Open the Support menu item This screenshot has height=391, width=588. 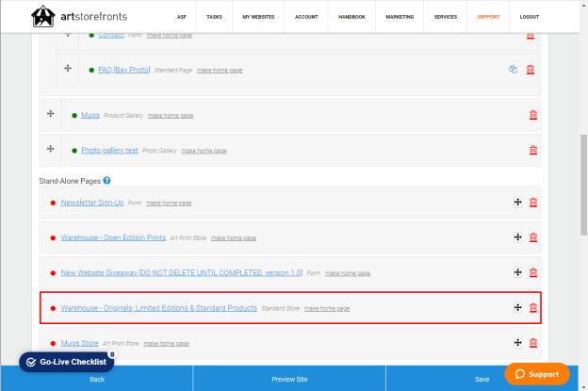(488, 17)
